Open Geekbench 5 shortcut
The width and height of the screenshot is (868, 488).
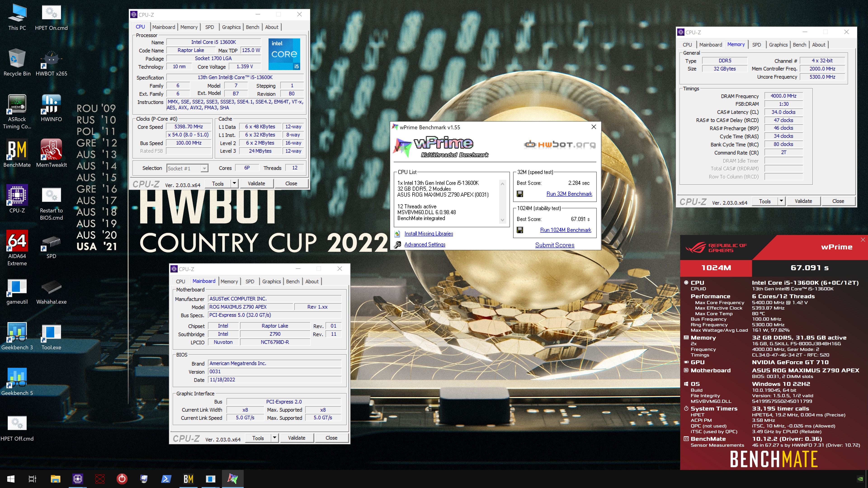(x=17, y=382)
